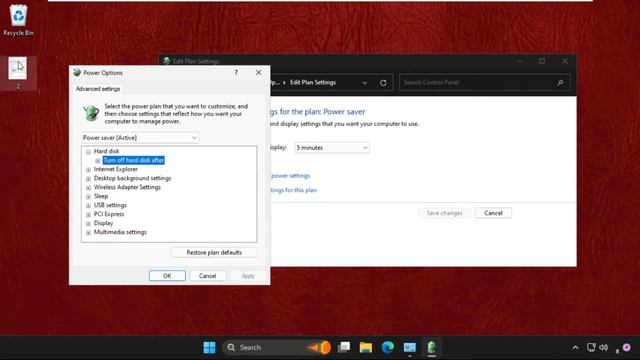
Task: Expand the PCI Express node
Action: [88, 214]
